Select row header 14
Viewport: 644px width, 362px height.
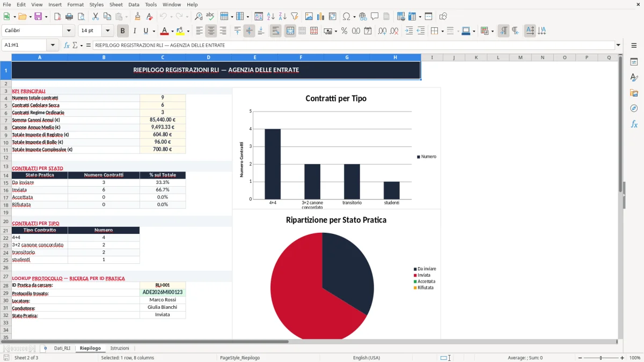tap(6, 175)
